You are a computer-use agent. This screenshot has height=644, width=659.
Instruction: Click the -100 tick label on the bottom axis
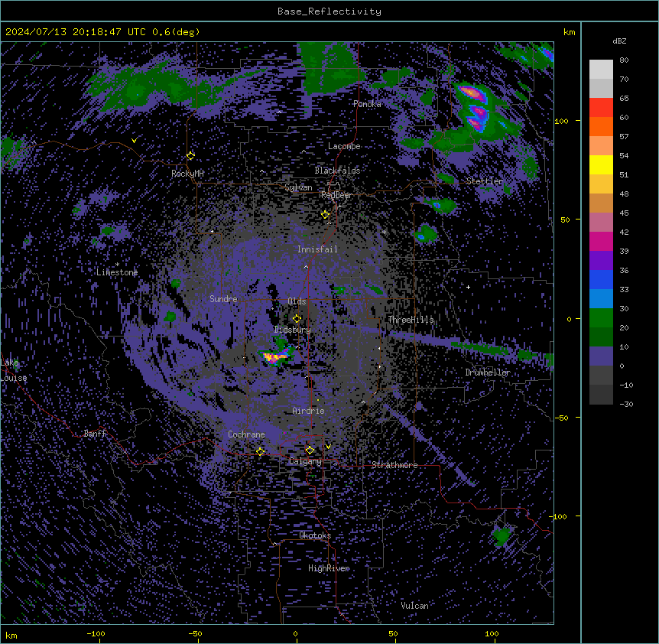(x=96, y=634)
